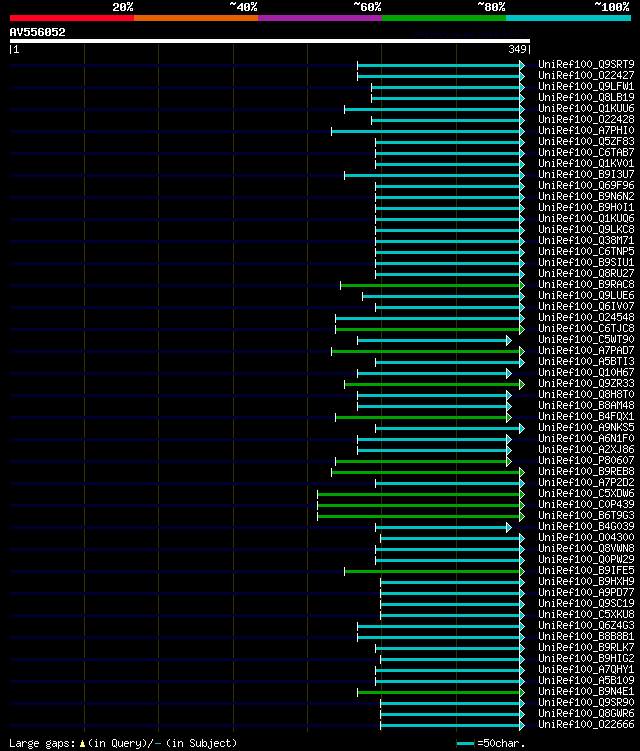The width and height of the screenshot is (640, 751).
Task: Open hit UniRef100_Q5ZF83
Action: pos(586,141)
